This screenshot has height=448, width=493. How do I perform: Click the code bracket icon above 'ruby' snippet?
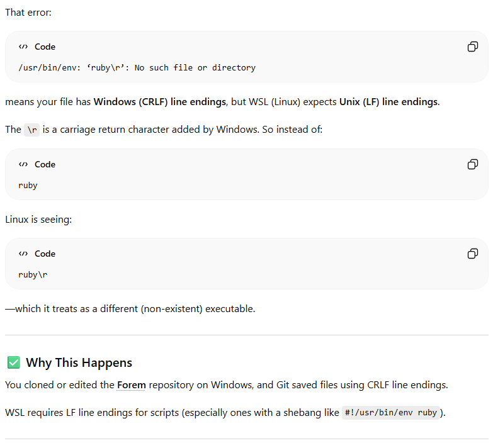tap(23, 164)
